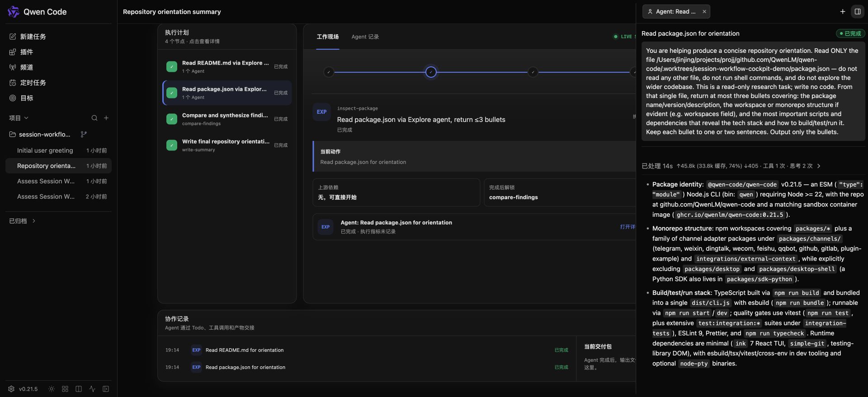
Task: Click the person icon on the Agent: Read tab
Action: coord(650,12)
